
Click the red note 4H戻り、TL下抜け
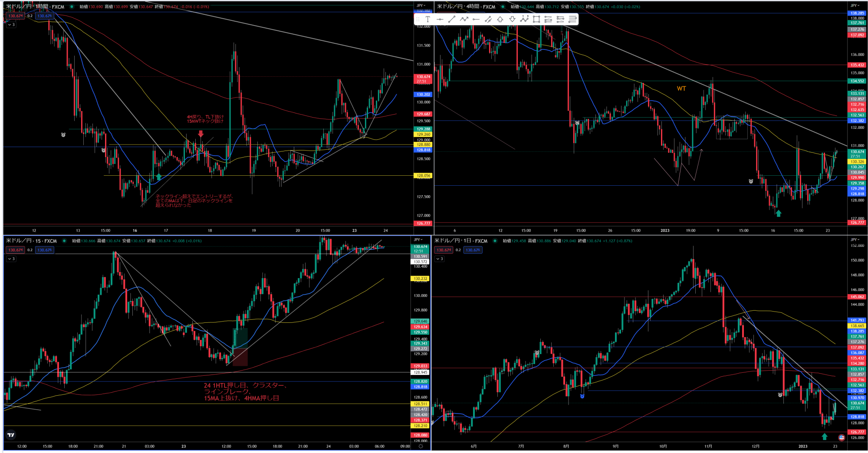(205, 119)
